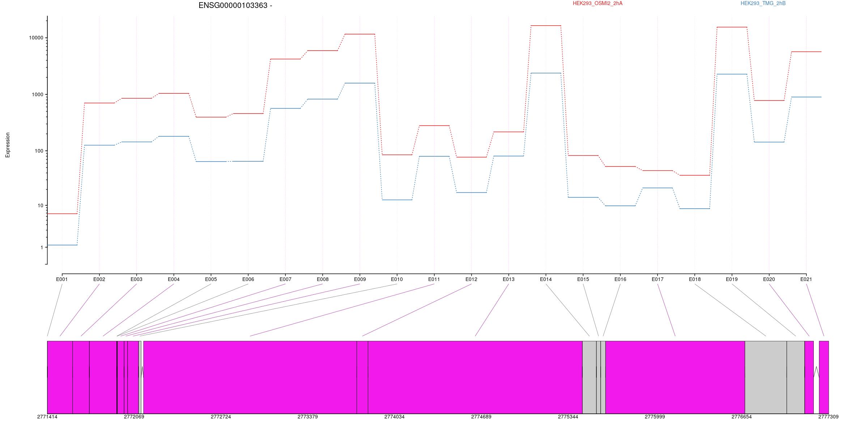The width and height of the screenshot is (868, 434).
Task: Click the E005 exon label
Action: pos(211,279)
